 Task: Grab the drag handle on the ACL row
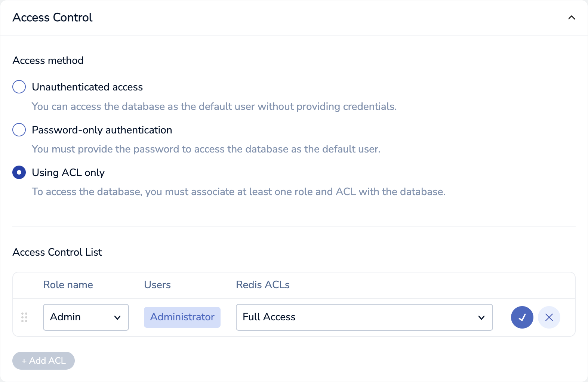point(24,317)
